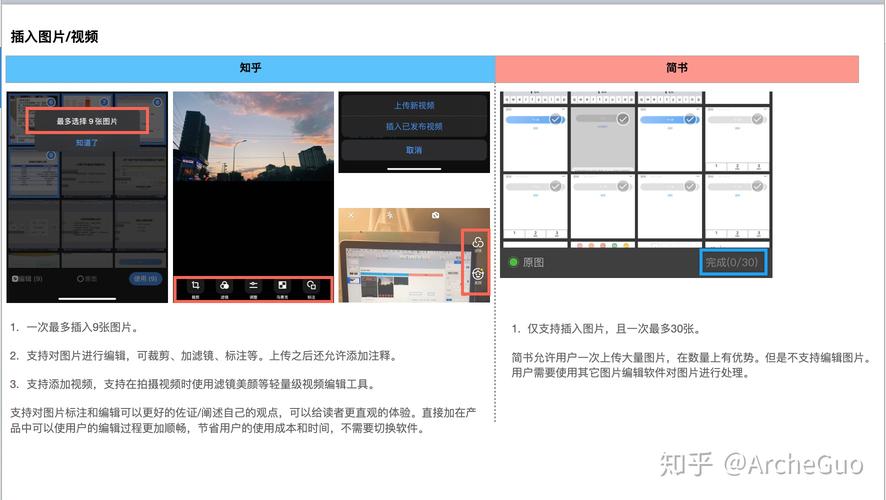Toggle selection circle on Zhihu second-row first thumbnail
Screen dimensions: 886x500
51,155
